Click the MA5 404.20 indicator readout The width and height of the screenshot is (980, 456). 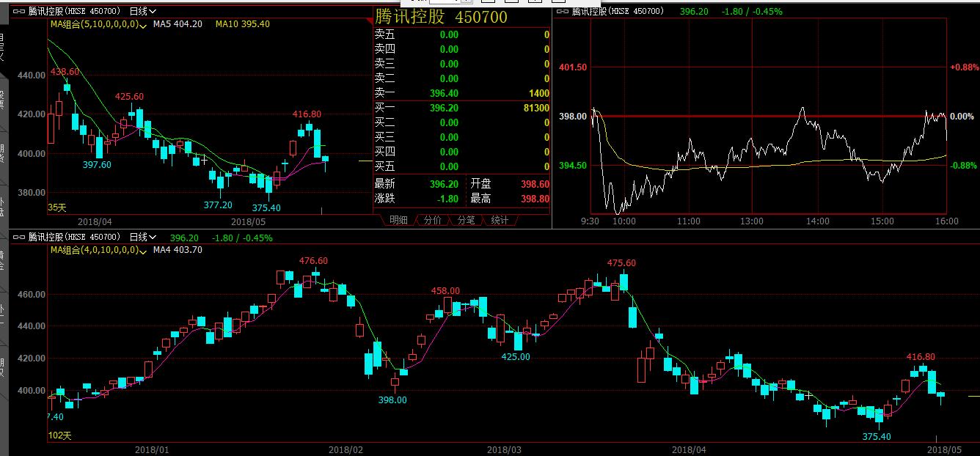[178, 24]
